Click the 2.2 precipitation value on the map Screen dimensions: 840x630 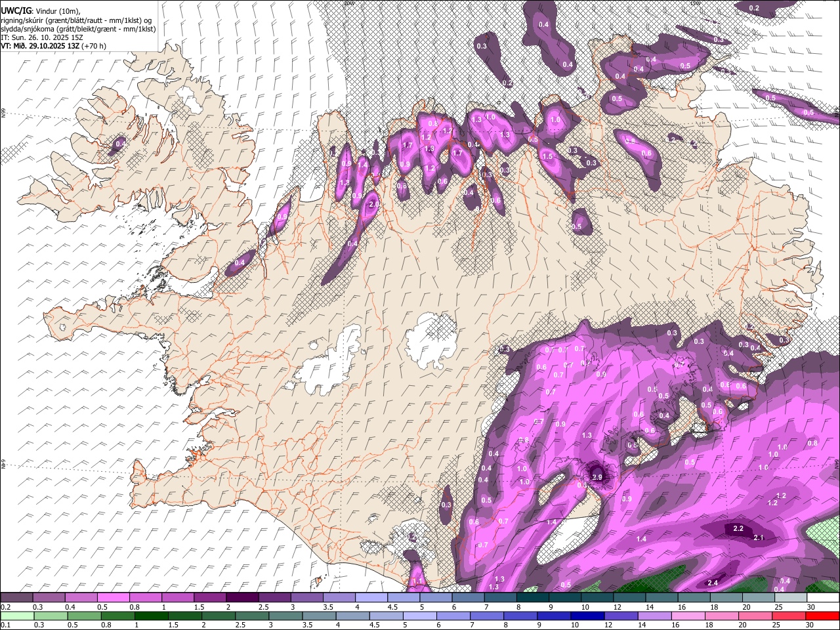[x=738, y=528]
